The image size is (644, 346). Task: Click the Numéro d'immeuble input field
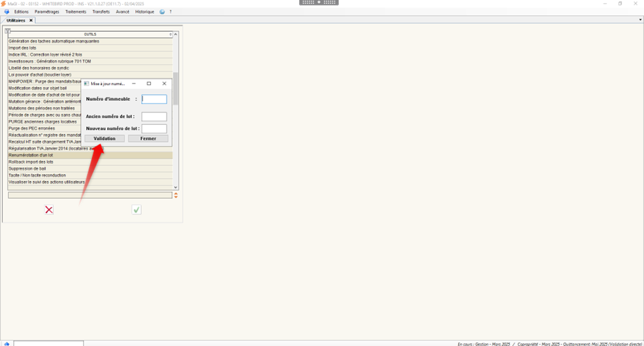[x=154, y=99]
